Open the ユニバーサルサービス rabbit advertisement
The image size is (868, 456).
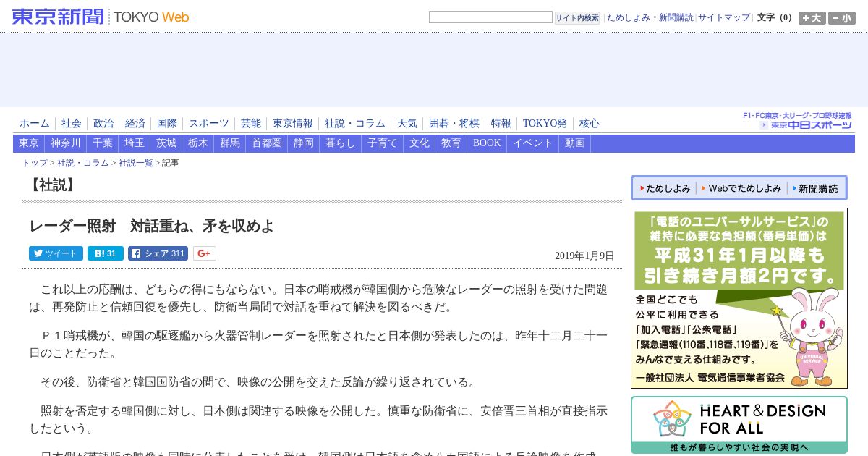(739, 298)
